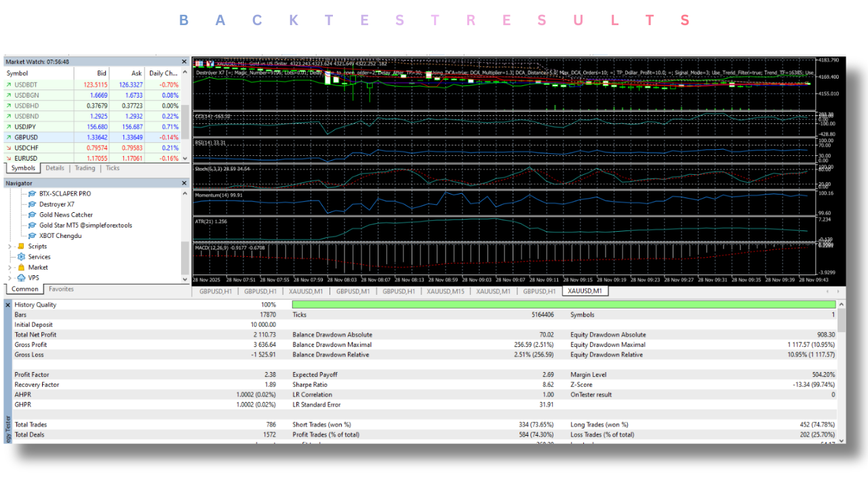Close the Navigator panel
Screen dimensions: 868x488
(184, 183)
